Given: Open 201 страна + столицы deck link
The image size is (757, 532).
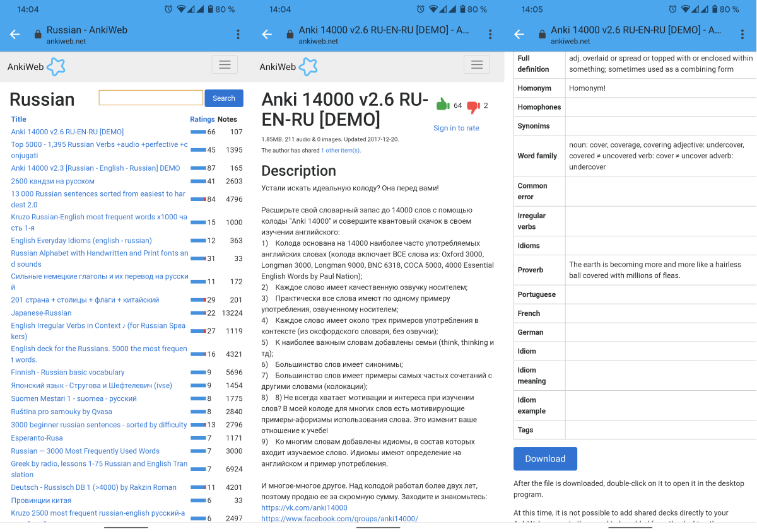Looking at the screenshot, I should pos(85,300).
